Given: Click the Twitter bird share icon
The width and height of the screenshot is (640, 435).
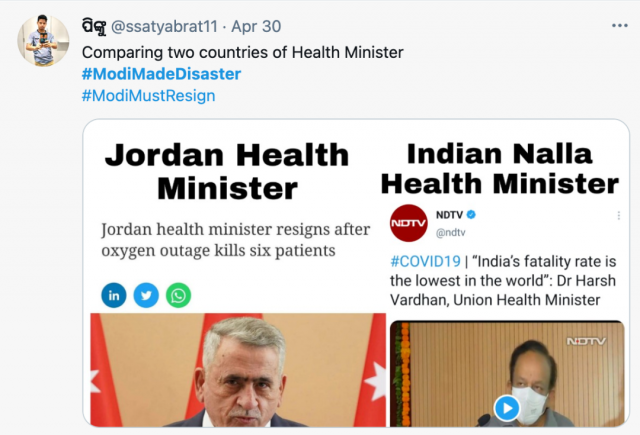Looking at the screenshot, I should point(146,295).
